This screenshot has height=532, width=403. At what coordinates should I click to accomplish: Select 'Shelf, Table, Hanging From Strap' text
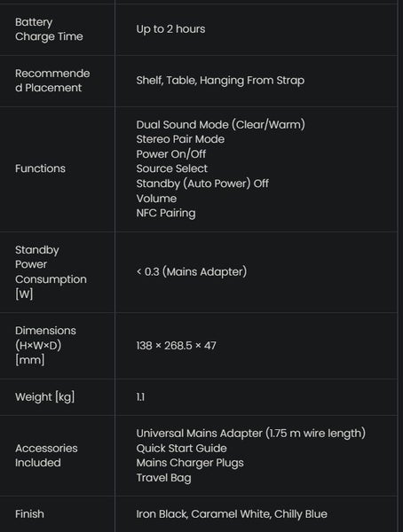pyautogui.click(x=220, y=81)
